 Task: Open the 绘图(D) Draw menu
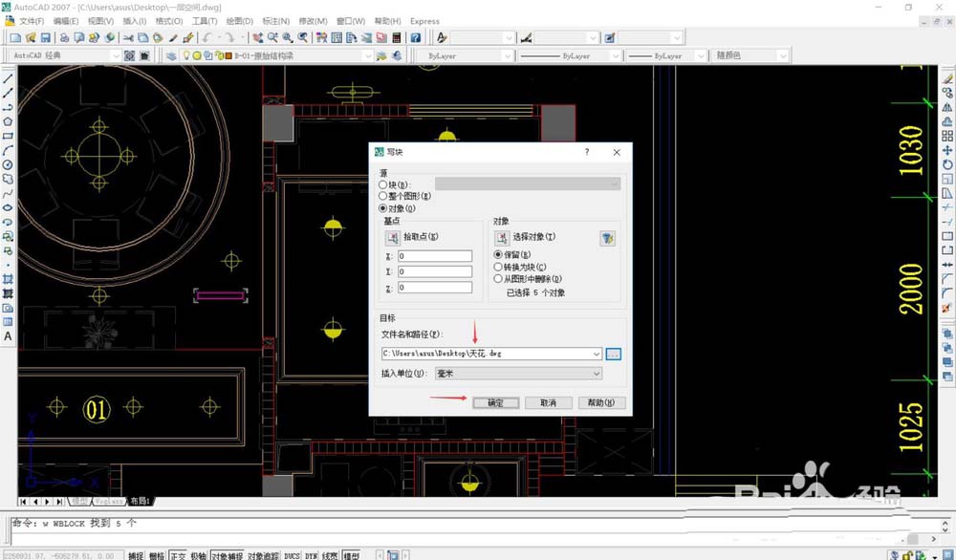pos(240,21)
